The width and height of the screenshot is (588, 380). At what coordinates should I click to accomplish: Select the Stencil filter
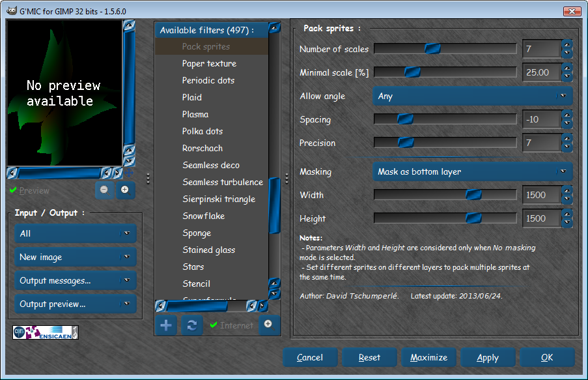point(212,284)
